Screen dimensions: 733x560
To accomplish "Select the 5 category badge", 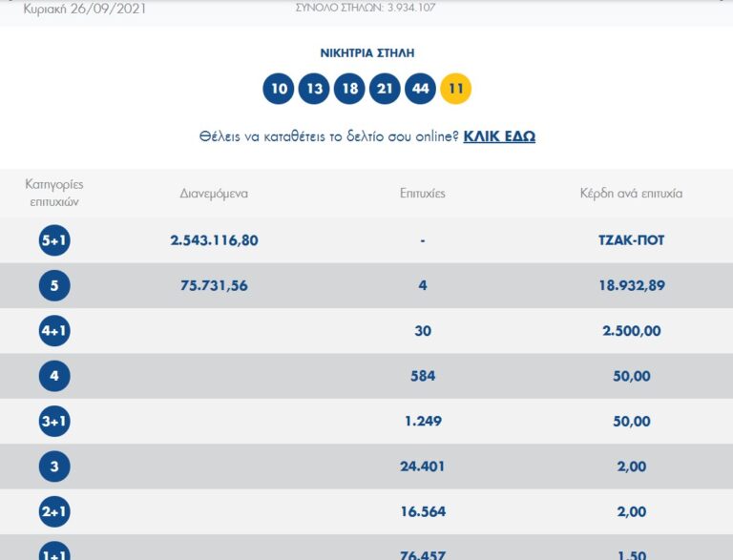I will click(x=54, y=285).
